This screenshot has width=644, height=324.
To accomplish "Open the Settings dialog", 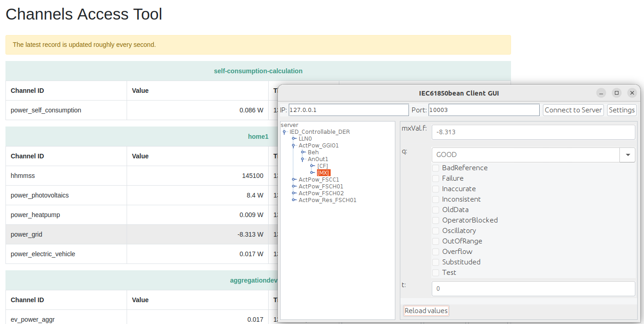I will tap(622, 110).
